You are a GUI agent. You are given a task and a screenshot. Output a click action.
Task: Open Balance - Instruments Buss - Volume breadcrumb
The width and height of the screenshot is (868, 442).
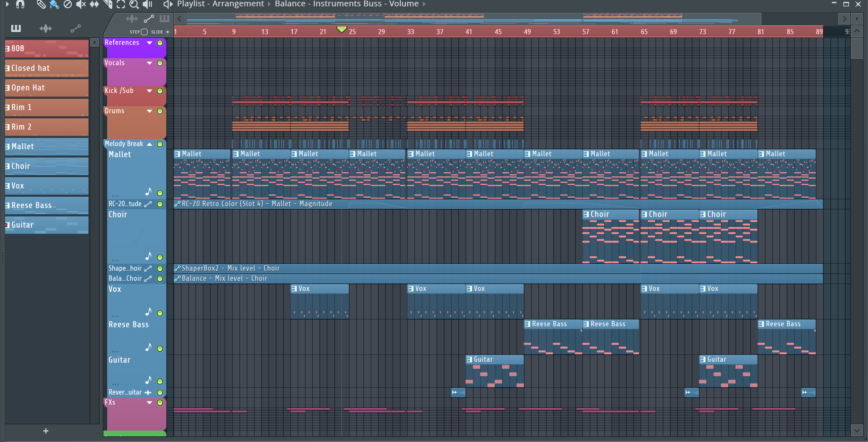(x=346, y=4)
